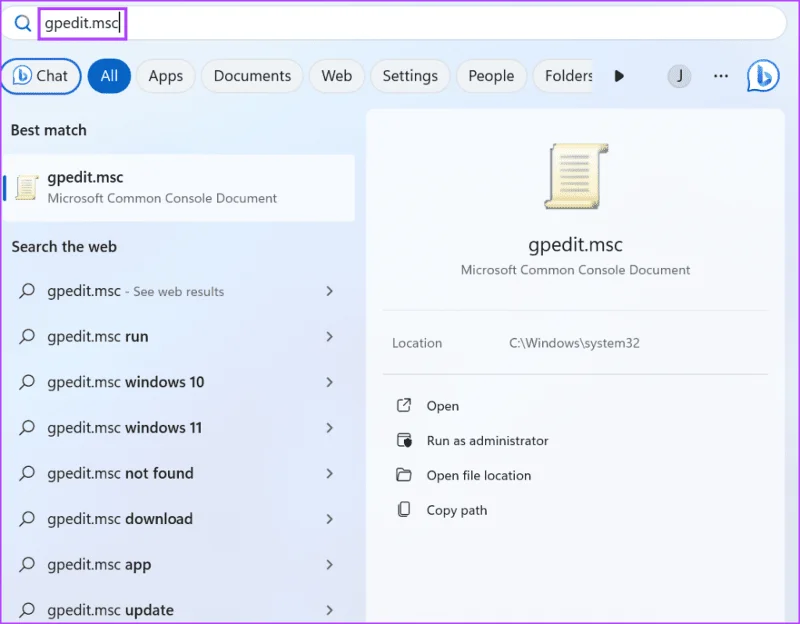Choose Open file location

tap(479, 476)
